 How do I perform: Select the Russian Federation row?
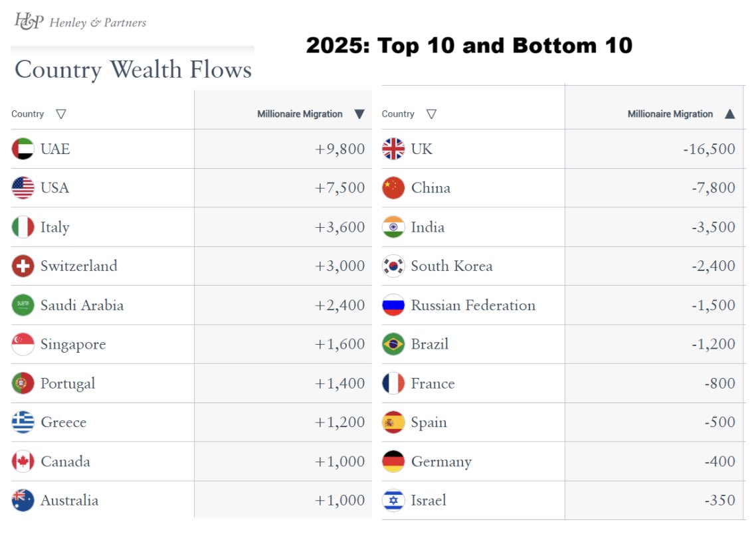[563, 305]
